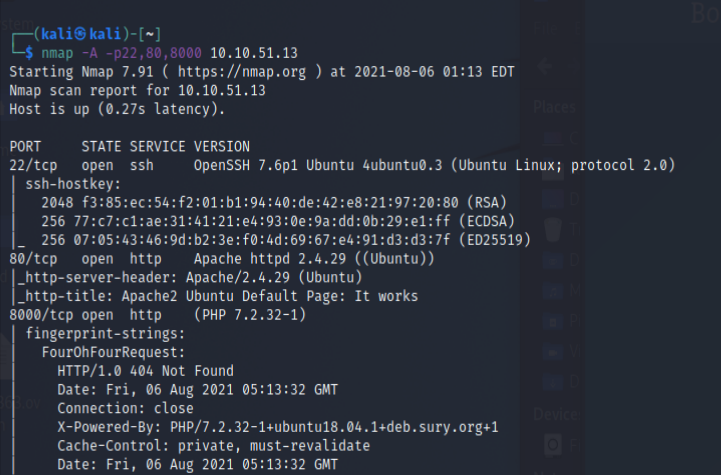721x475 pixels.
Task: Click the Places heading in the sidebar
Action: (x=554, y=106)
